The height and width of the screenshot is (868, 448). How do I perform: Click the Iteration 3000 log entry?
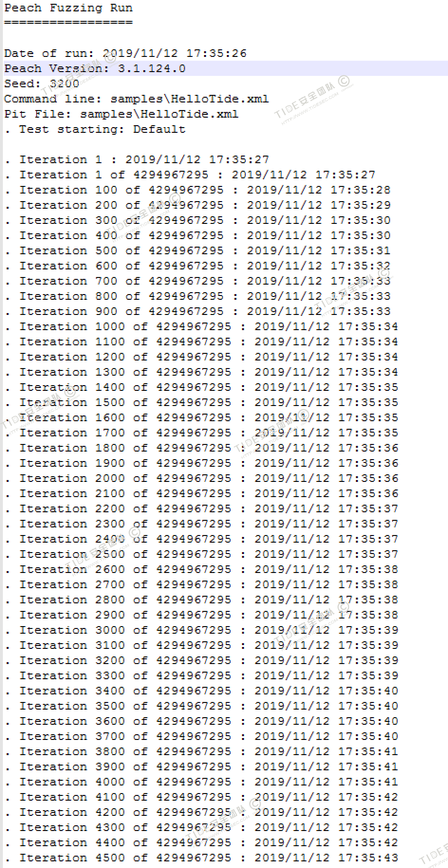201,630
